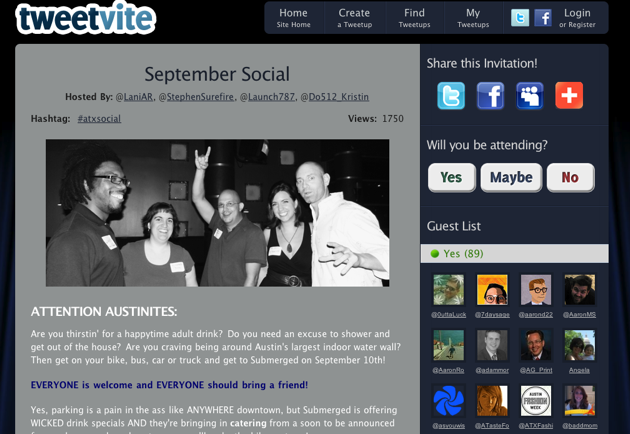Go to the Find Tweetups menu item
This screenshot has height=434, width=630.
414,18
